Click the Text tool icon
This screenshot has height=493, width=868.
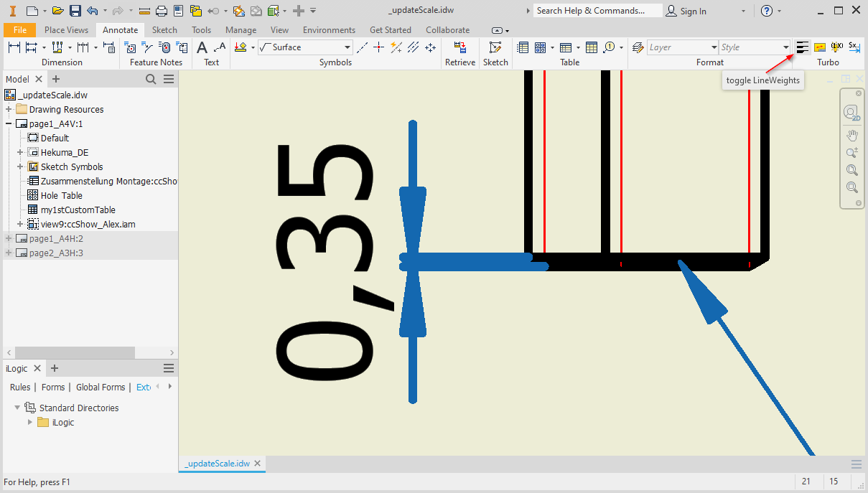(x=202, y=47)
